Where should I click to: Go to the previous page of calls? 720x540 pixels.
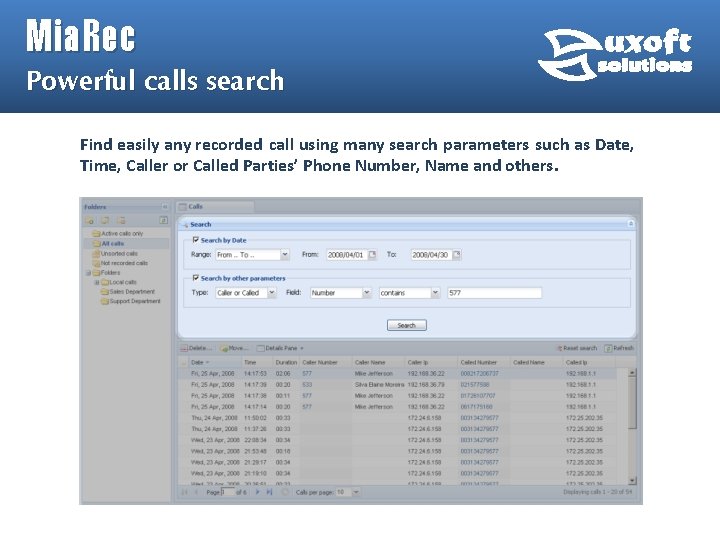pos(197,492)
